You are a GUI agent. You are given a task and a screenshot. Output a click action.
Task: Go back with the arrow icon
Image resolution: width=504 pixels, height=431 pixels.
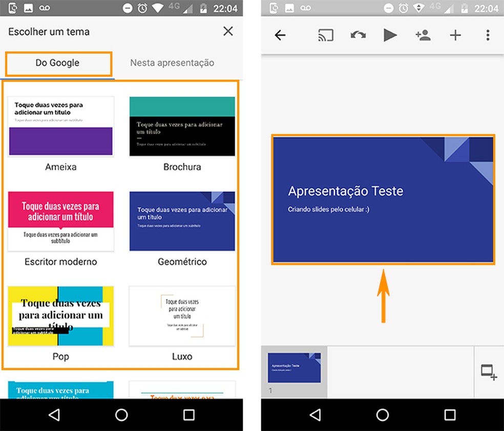(x=280, y=35)
